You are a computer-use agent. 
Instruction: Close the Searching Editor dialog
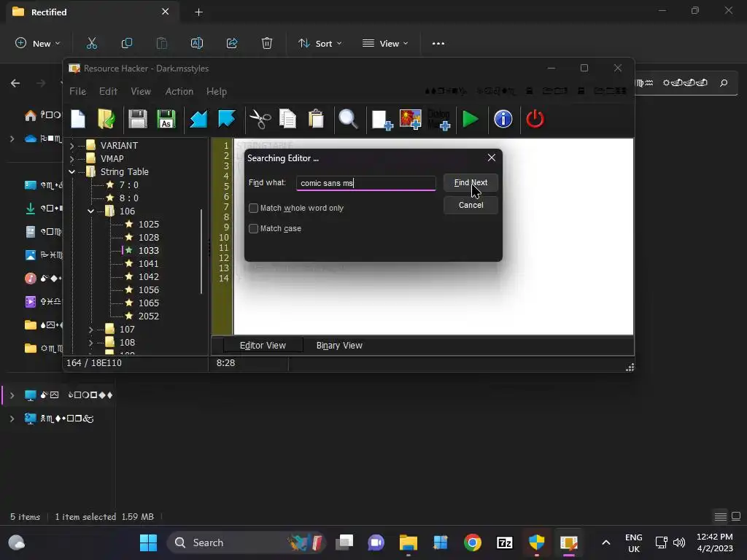pyautogui.click(x=492, y=157)
